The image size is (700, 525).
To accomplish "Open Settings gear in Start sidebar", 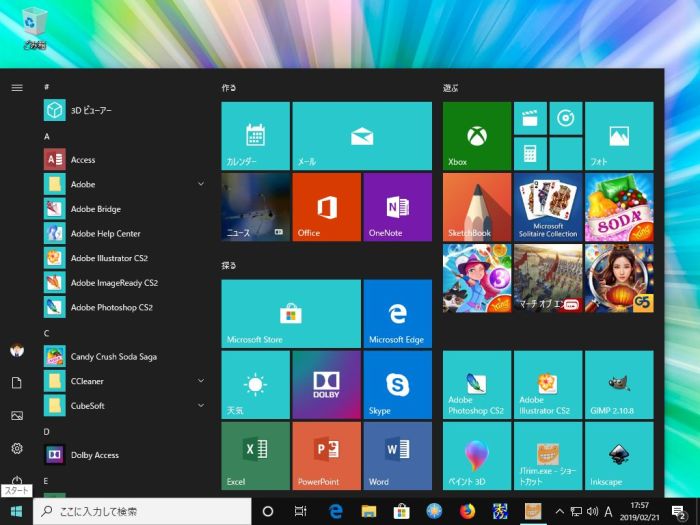I will click(x=17, y=448).
